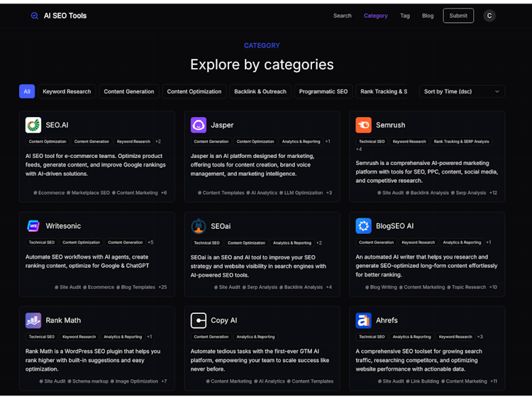Click +25 more tags on Writesonic card
The image size is (532, 399).
click(x=162, y=287)
